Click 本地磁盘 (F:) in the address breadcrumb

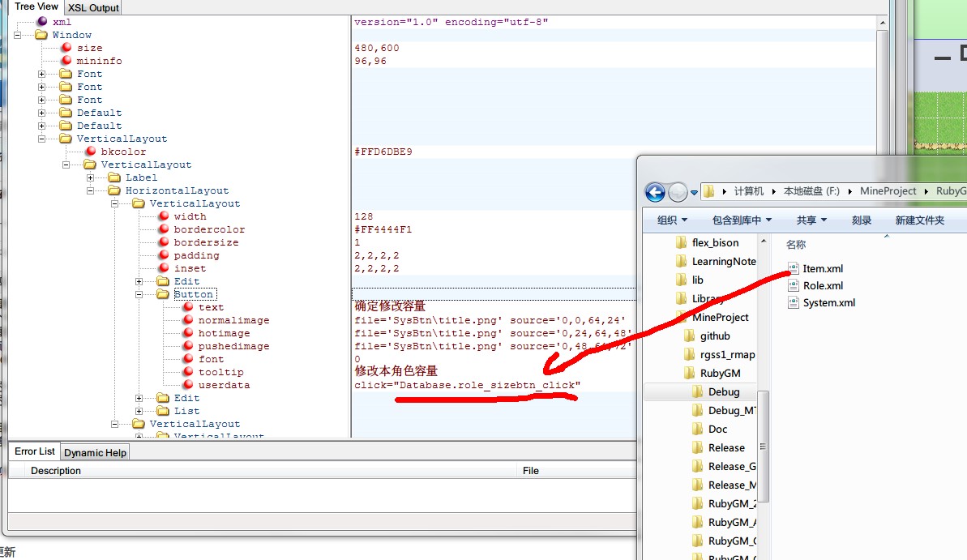tap(811, 191)
